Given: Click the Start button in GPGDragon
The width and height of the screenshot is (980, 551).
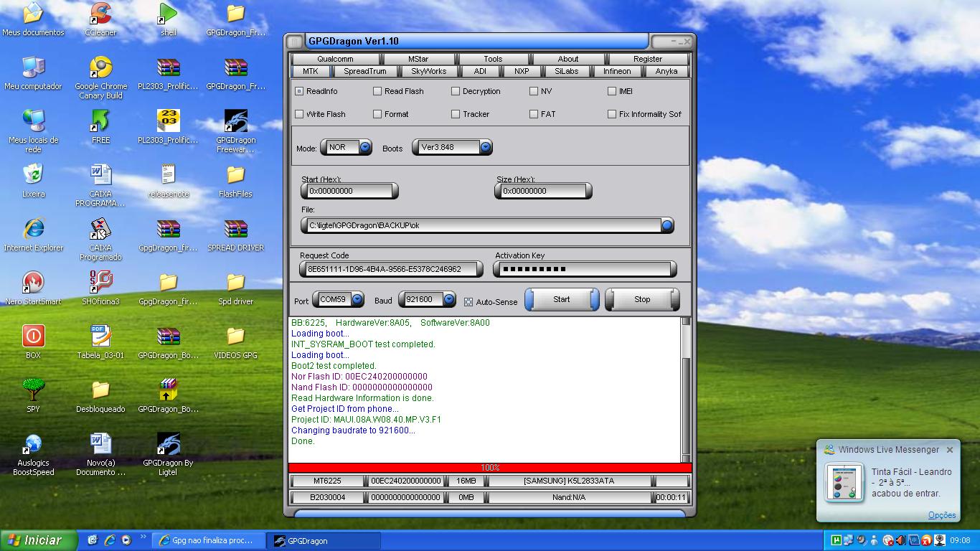Looking at the screenshot, I should (x=562, y=299).
